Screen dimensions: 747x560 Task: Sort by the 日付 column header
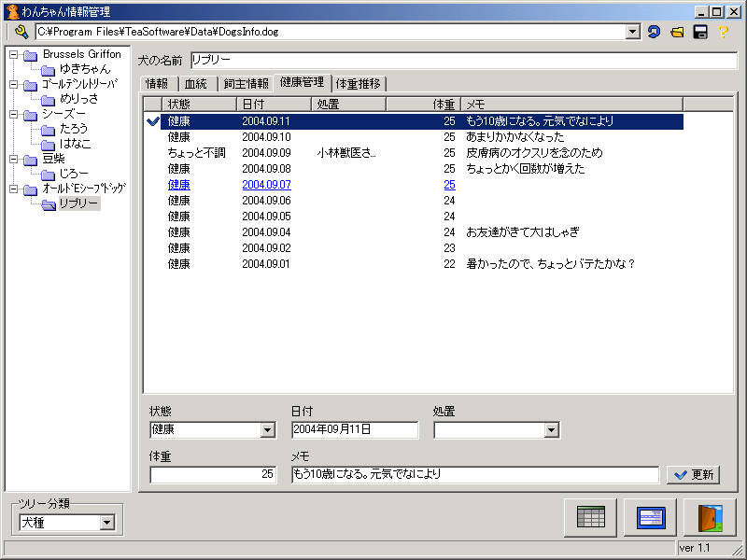[274, 104]
